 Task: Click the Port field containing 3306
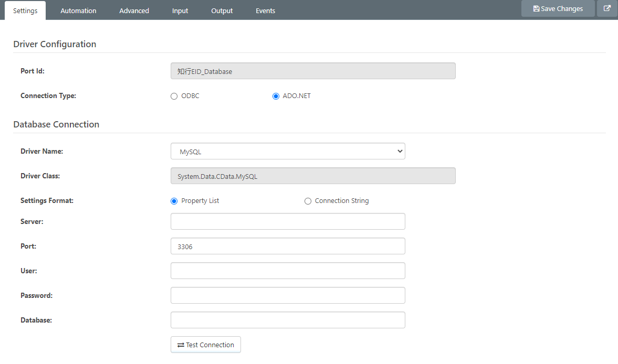(288, 246)
